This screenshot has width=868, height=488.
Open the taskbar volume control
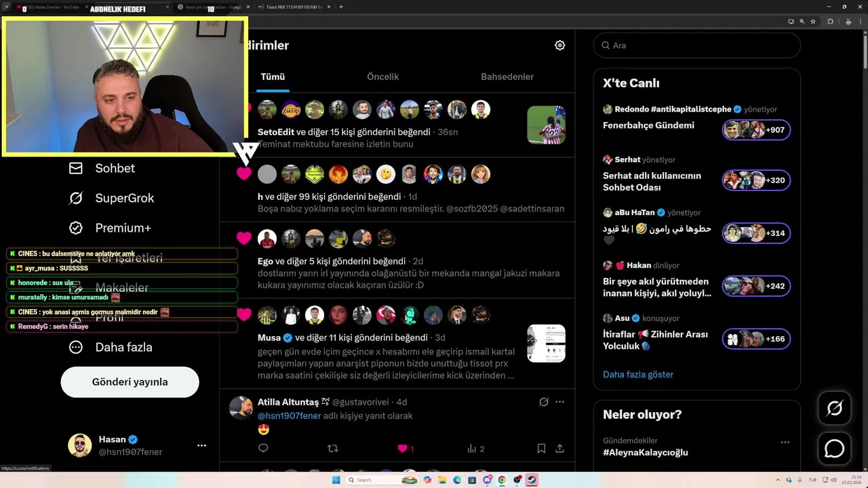pyautogui.click(x=833, y=480)
